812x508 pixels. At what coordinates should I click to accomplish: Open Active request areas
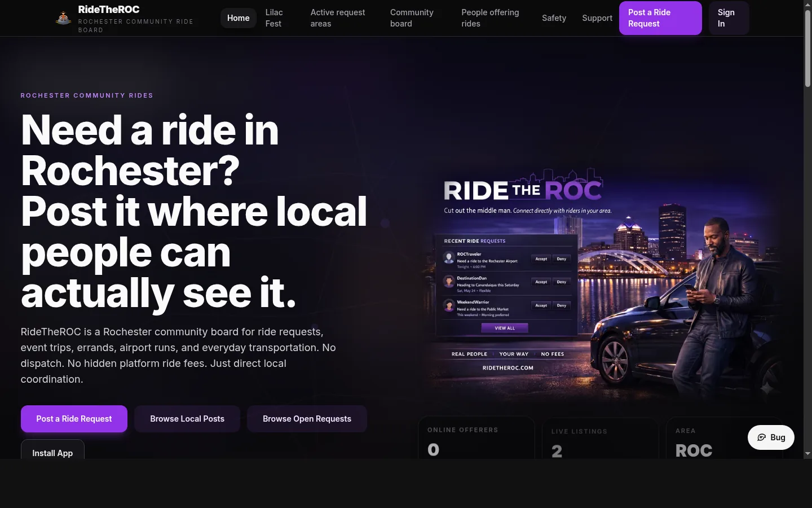pos(338,18)
